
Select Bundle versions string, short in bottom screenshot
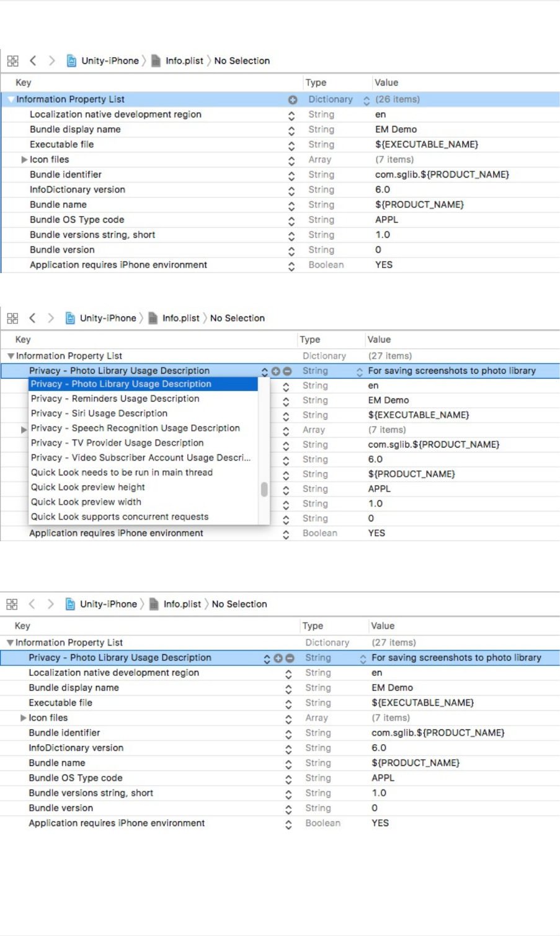(x=91, y=793)
